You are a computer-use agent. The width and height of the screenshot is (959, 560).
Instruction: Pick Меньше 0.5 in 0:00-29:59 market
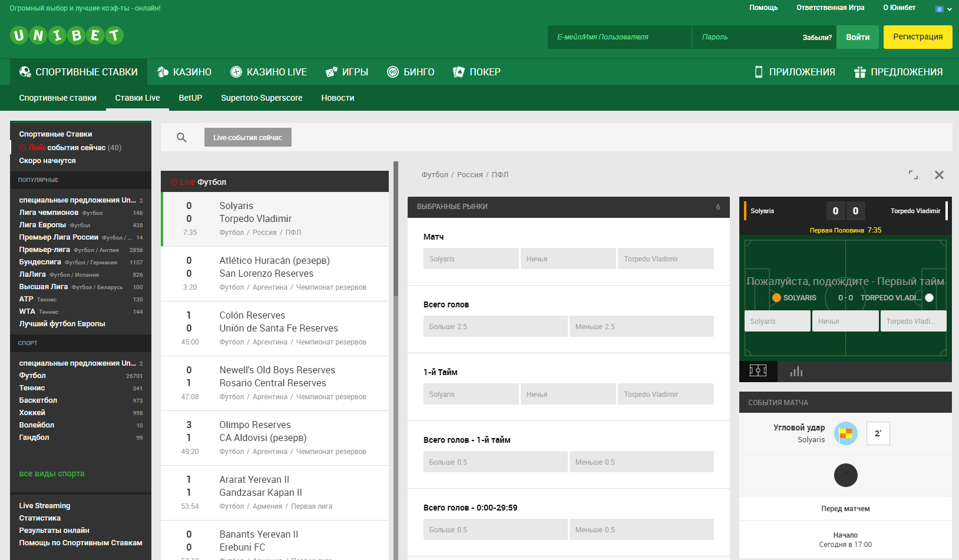641,529
